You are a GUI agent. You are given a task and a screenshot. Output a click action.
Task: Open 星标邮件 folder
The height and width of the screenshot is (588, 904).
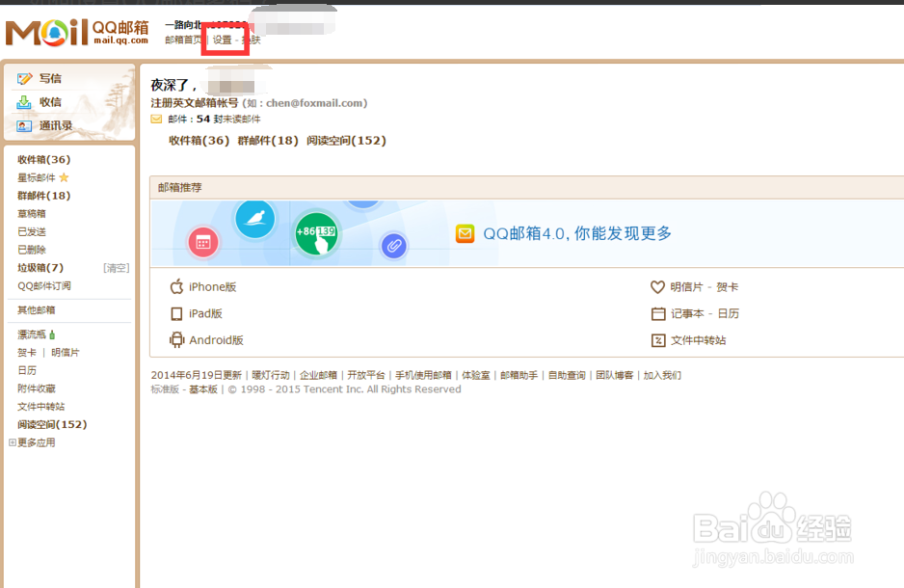click(x=37, y=177)
